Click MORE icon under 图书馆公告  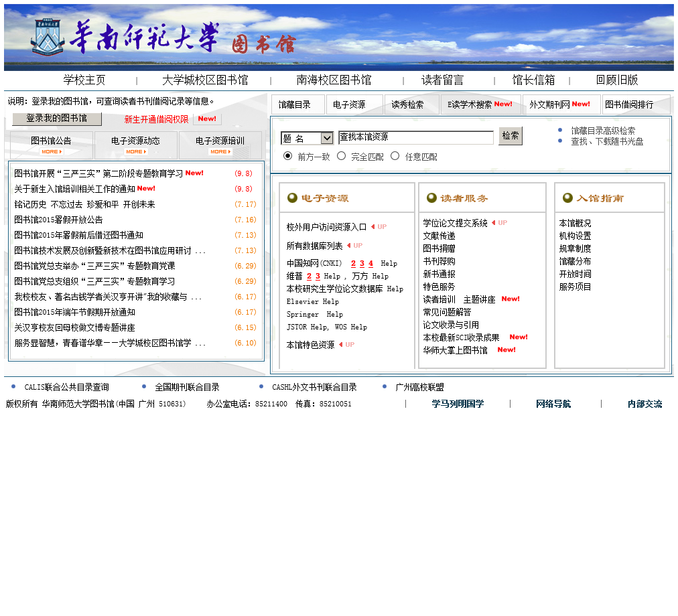pos(52,152)
